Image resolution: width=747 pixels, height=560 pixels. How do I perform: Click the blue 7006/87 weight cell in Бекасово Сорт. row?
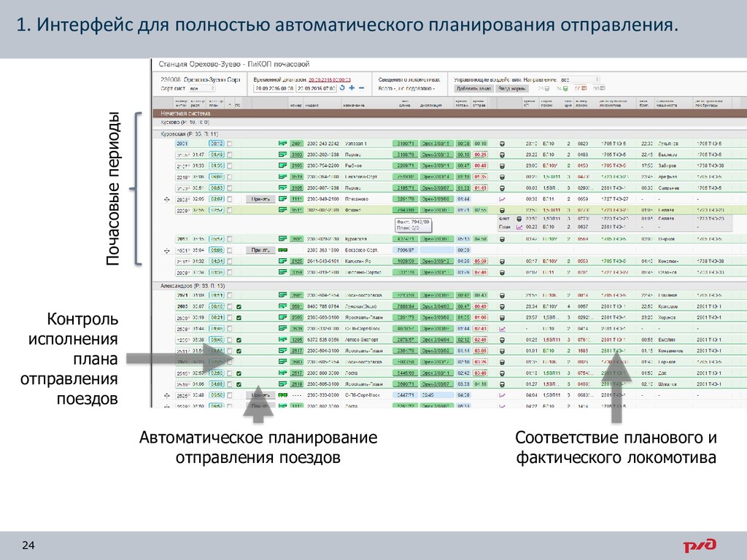[x=405, y=250]
